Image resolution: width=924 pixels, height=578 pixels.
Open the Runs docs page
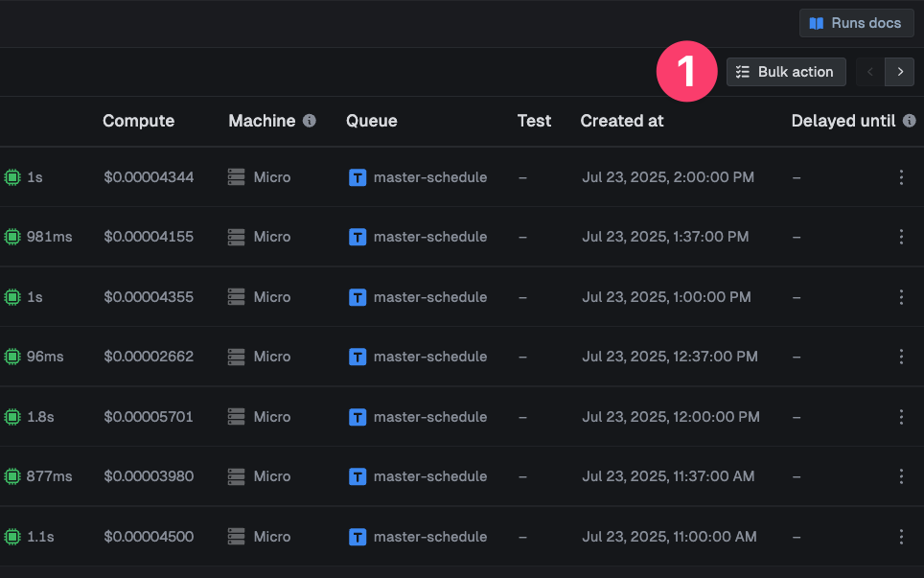[856, 23]
